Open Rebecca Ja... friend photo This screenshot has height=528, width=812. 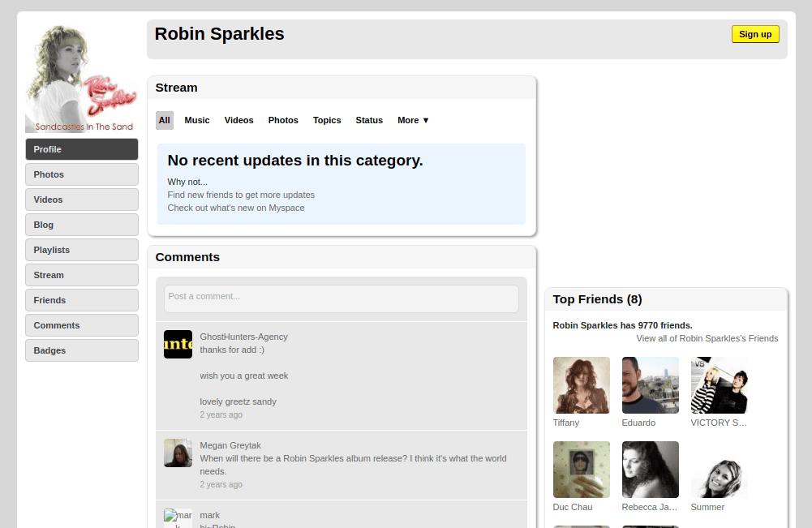[x=650, y=470]
